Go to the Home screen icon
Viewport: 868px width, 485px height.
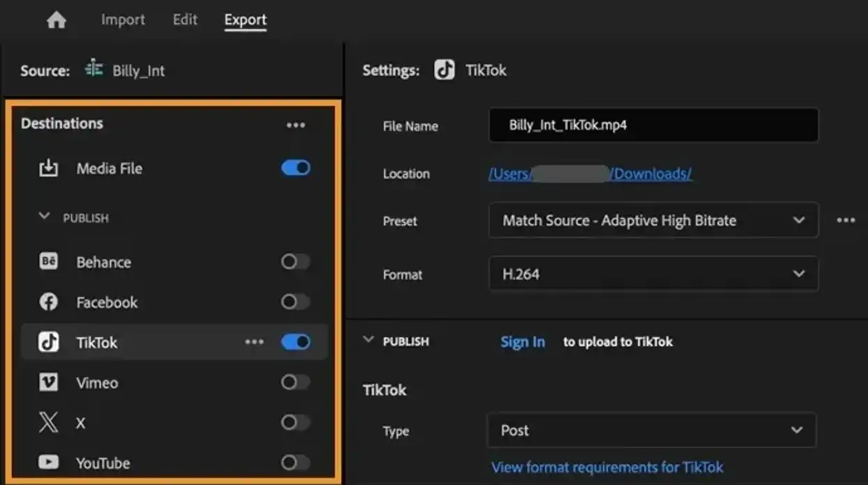click(56, 20)
